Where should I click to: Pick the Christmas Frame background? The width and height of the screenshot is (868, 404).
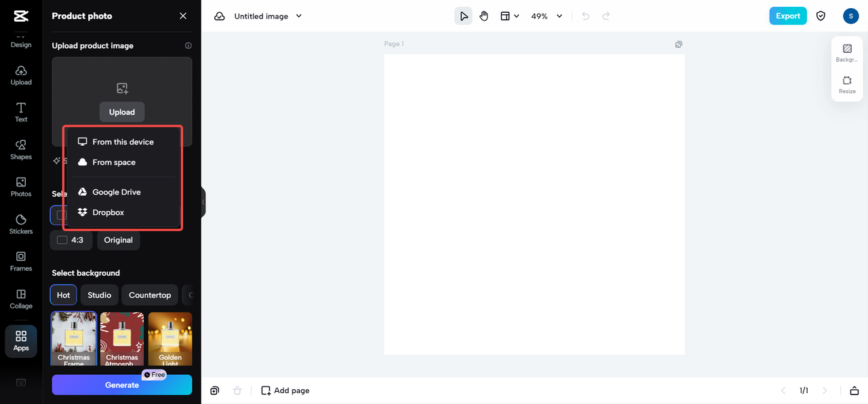tap(74, 339)
